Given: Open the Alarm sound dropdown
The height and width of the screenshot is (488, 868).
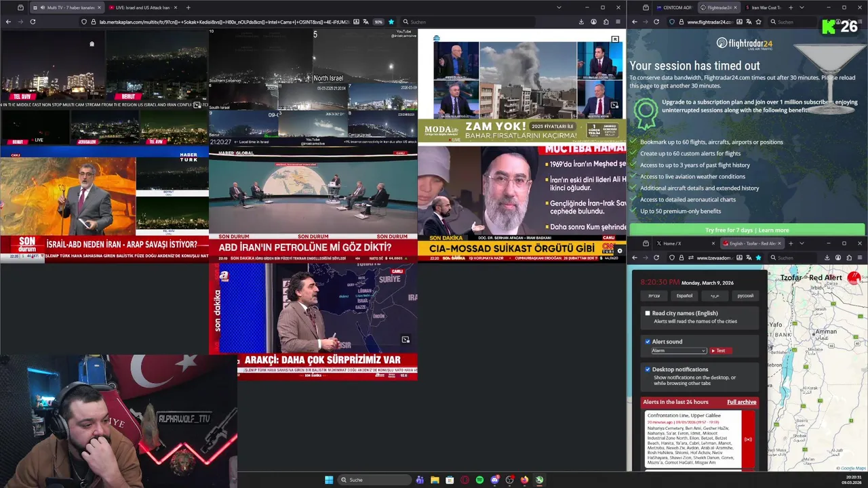Looking at the screenshot, I should click(679, 350).
